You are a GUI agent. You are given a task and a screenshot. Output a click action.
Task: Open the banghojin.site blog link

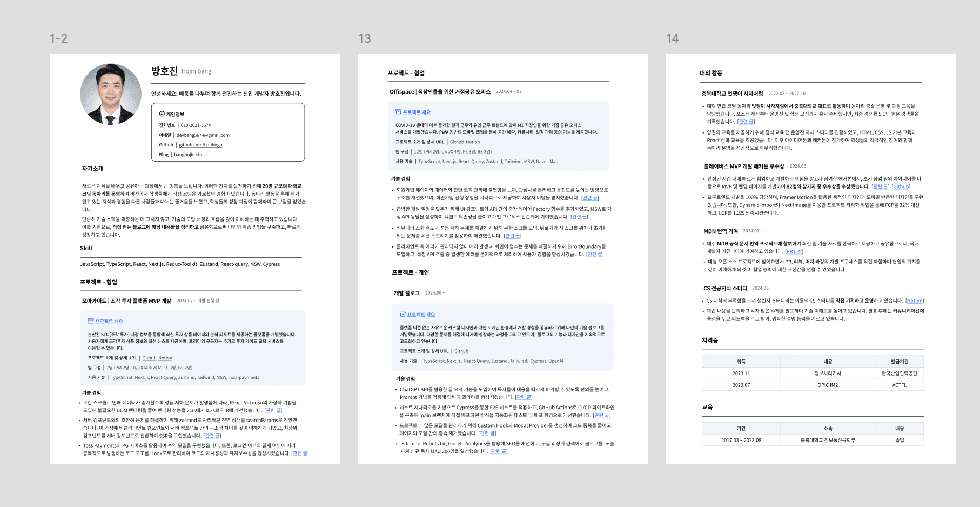(x=189, y=155)
